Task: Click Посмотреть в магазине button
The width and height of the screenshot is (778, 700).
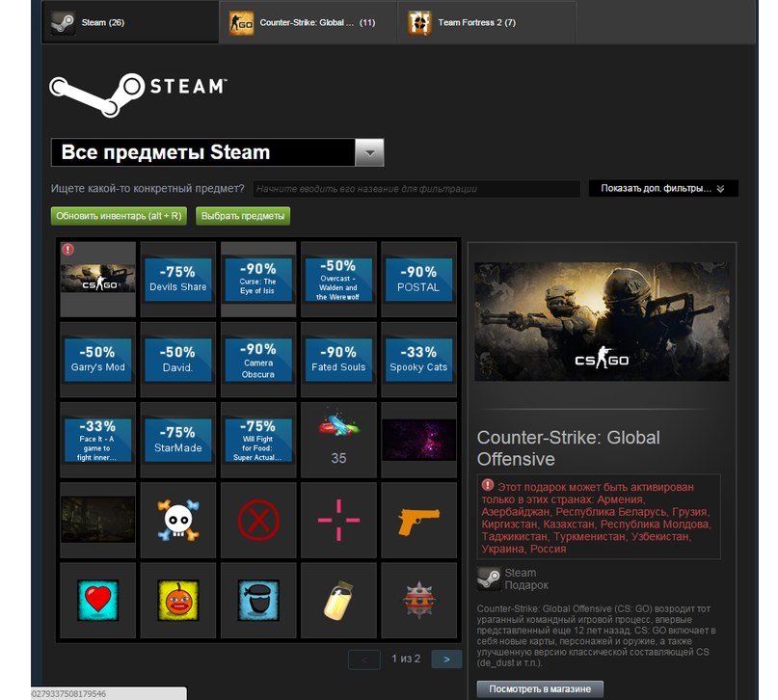Action: [x=540, y=688]
